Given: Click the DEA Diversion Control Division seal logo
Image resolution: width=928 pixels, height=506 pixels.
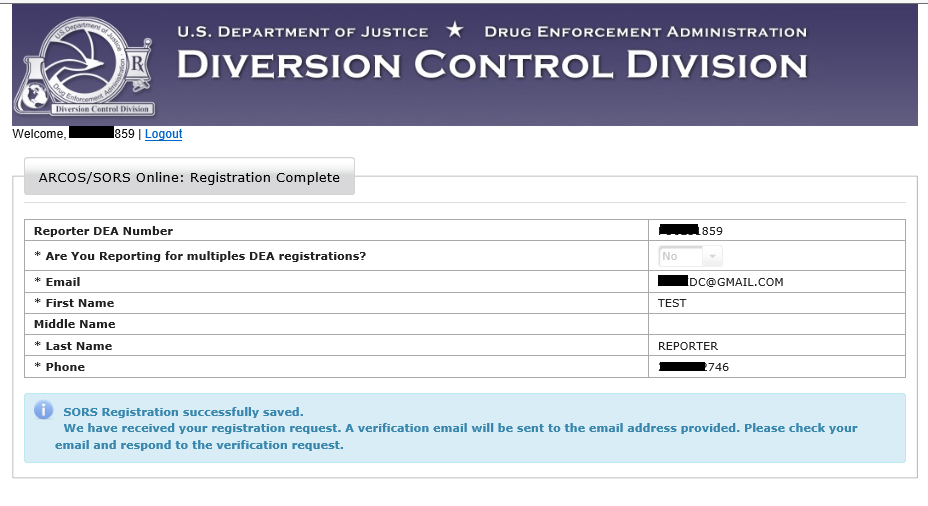Looking at the screenshot, I should [84, 66].
